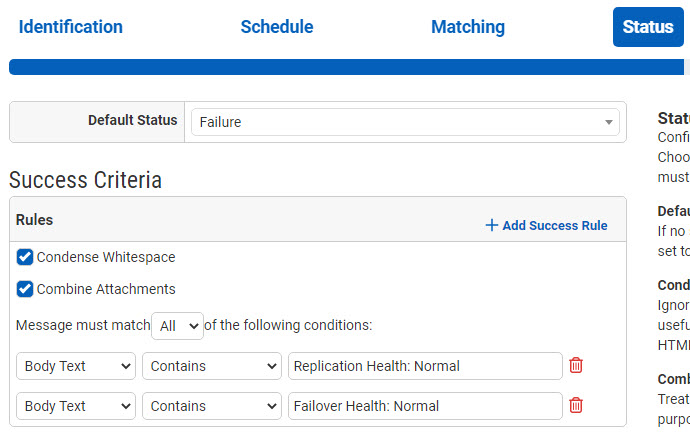
Task: Open second rule's Body Text field dropdown
Action: [x=76, y=406]
